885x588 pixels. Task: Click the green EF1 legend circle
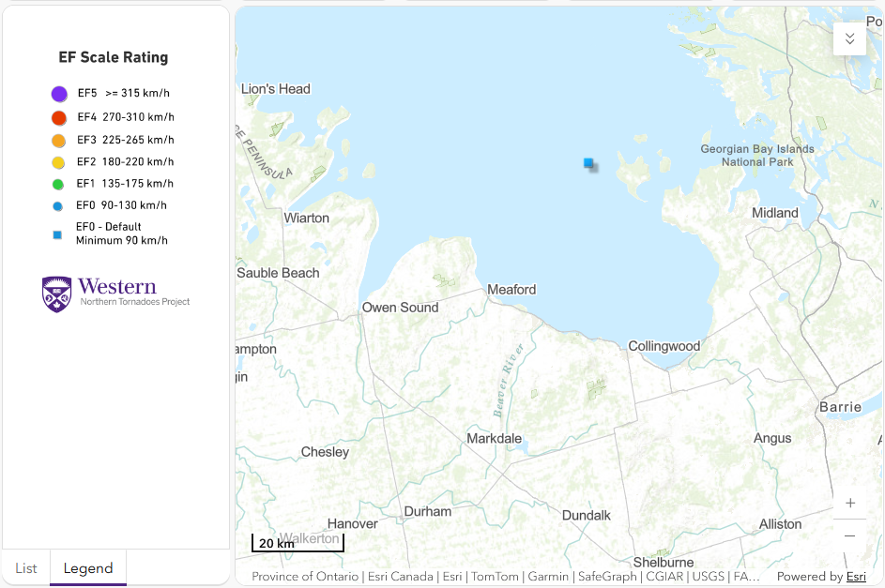coord(57,184)
